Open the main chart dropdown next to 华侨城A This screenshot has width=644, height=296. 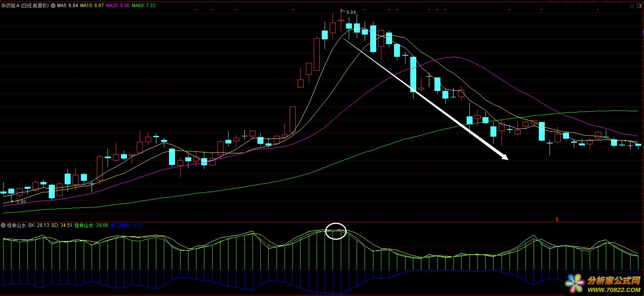coord(53,6)
